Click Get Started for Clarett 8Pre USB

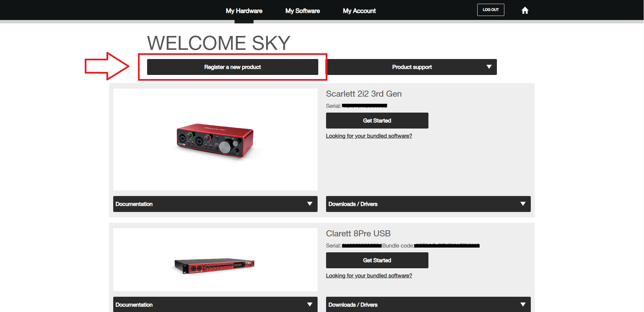coord(377,260)
